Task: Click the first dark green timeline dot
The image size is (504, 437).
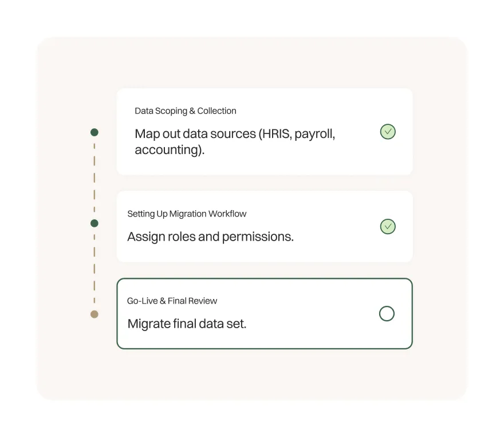Action: [x=94, y=132]
